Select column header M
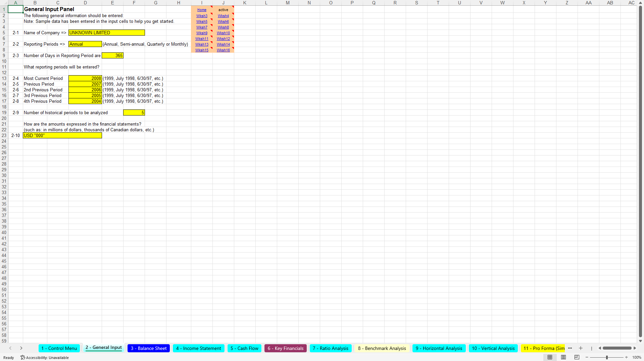The height and width of the screenshot is (361, 644). click(x=288, y=3)
